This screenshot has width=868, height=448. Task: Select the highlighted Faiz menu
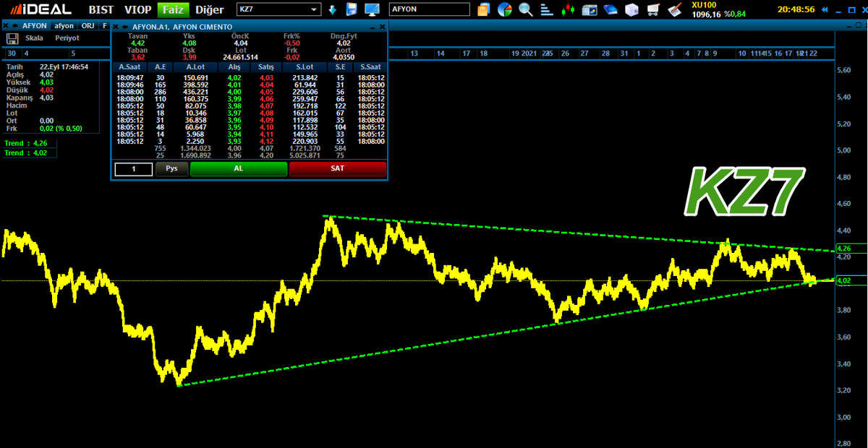174,10
